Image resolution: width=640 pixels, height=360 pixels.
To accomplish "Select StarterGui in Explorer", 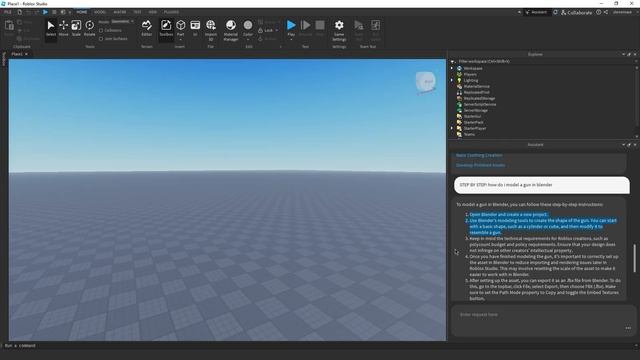I will click(473, 116).
